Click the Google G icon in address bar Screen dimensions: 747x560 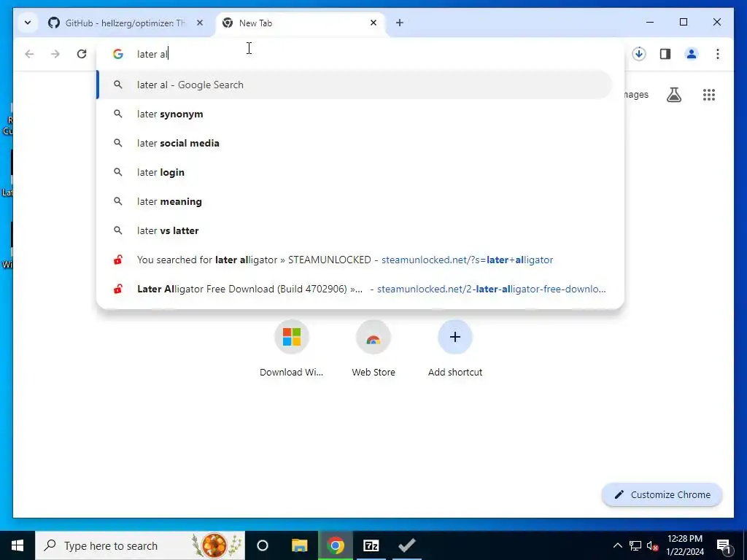(118, 54)
